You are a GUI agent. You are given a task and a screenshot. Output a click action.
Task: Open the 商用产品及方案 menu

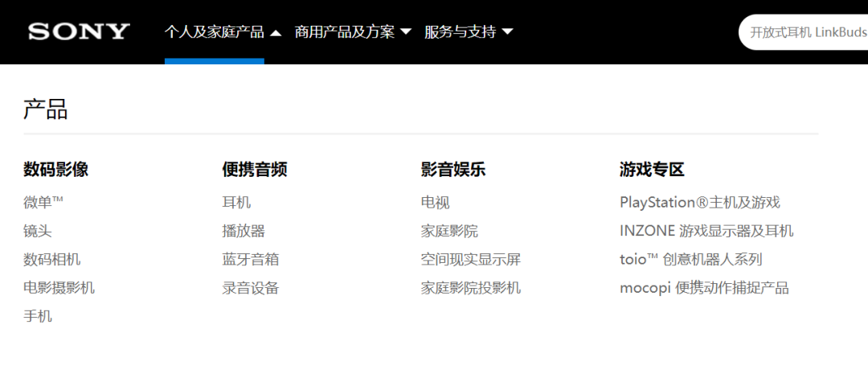(x=344, y=32)
